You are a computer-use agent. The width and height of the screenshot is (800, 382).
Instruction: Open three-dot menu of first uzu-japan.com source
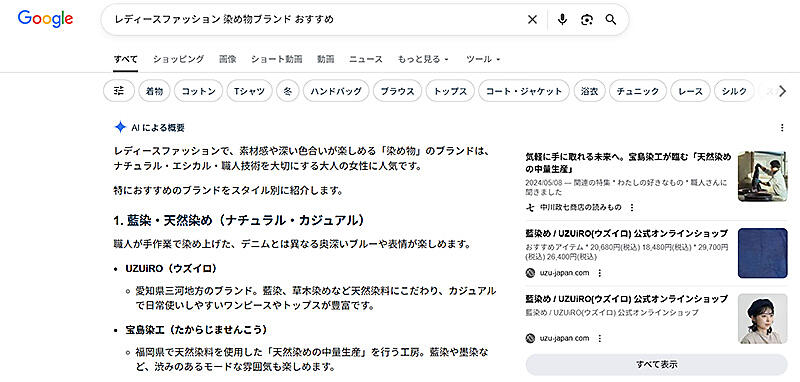(x=599, y=273)
